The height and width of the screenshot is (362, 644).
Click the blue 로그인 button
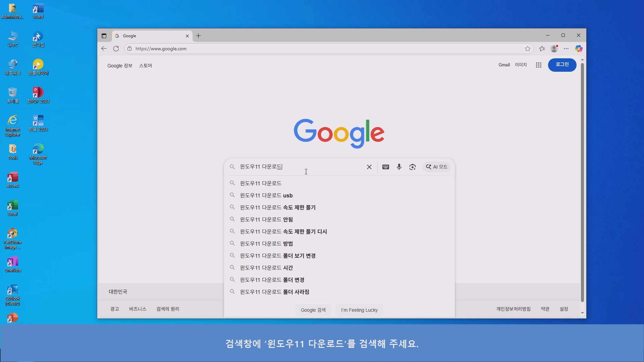click(562, 65)
